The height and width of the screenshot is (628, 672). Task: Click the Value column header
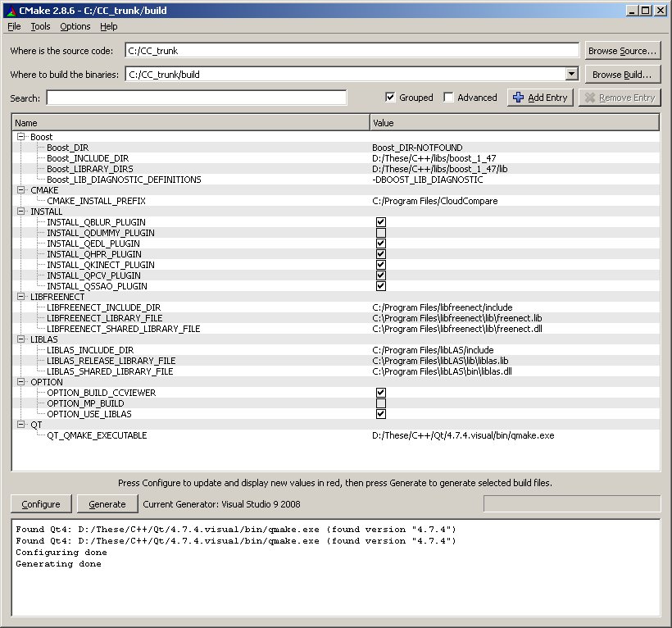[x=515, y=123]
